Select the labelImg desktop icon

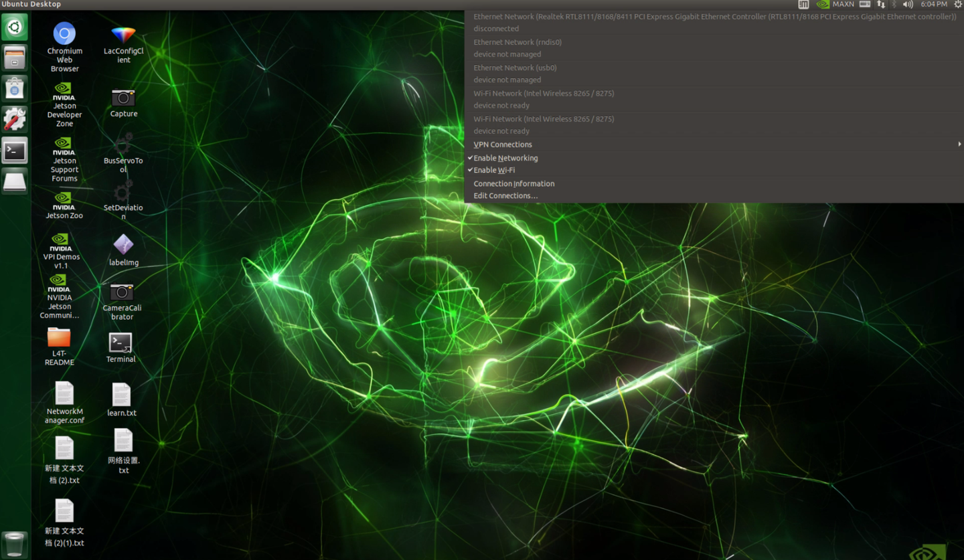(x=123, y=250)
